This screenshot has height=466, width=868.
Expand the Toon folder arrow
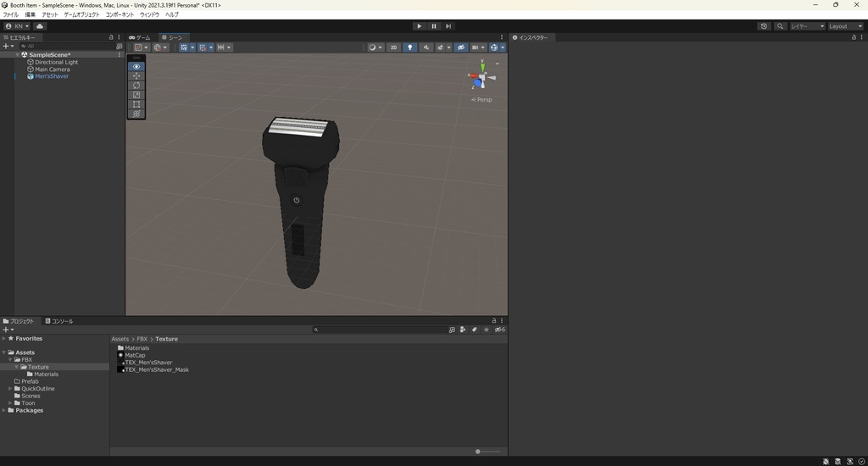[10, 403]
